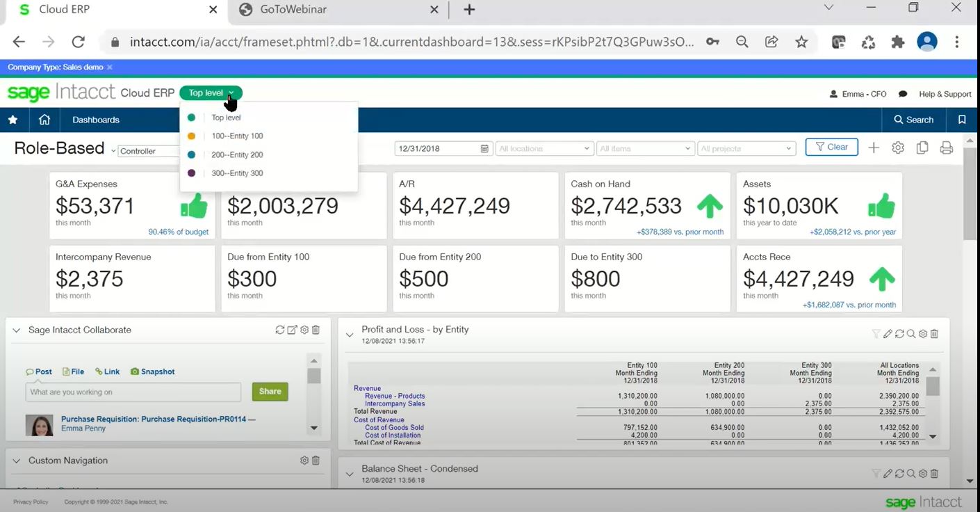Copy the dashboard with the duplicate icon
The height and width of the screenshot is (512, 980).
click(922, 147)
